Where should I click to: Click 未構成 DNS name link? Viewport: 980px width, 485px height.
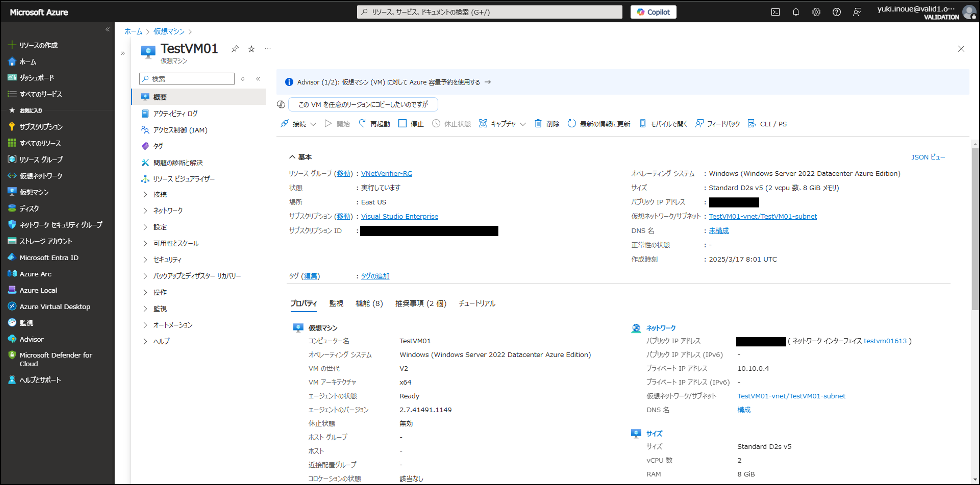tap(719, 231)
